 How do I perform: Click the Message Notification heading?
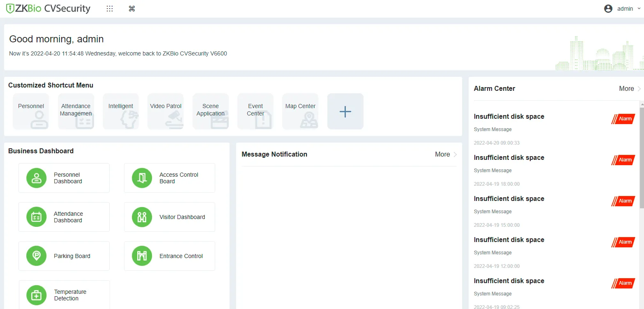tap(274, 154)
